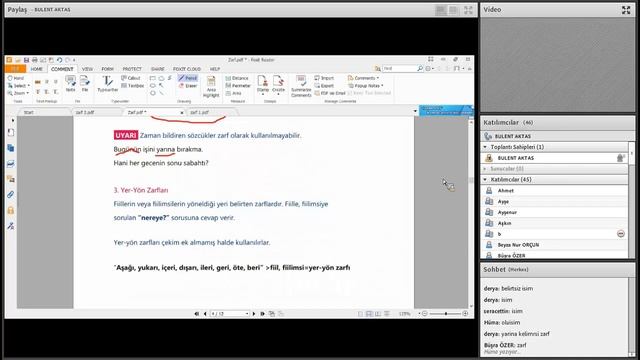Open the orange FILE menu button
The image size is (640, 360).
(x=16, y=69)
